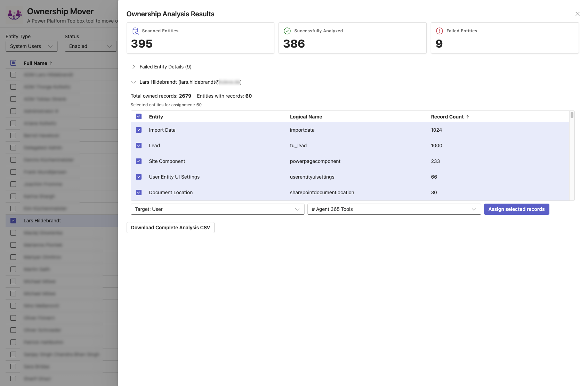Open the Target: User dropdown
588x386 pixels.
(217, 209)
